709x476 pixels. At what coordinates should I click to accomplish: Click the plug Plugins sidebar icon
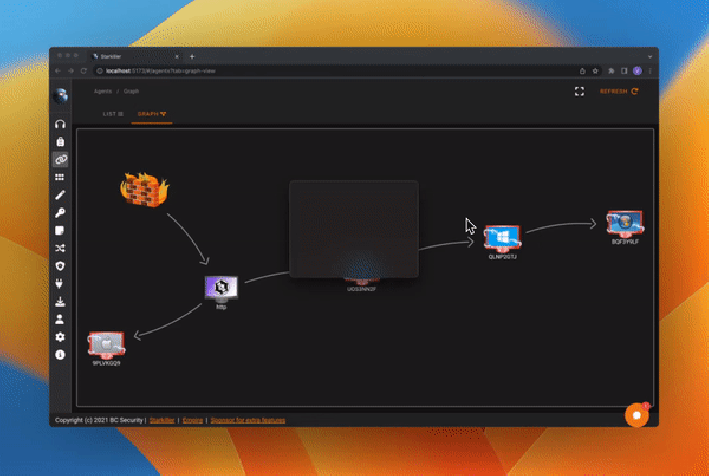click(60, 284)
